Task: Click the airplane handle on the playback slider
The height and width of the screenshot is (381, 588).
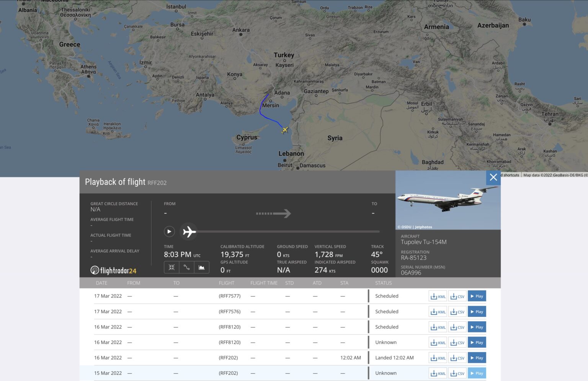Action: coord(189,231)
